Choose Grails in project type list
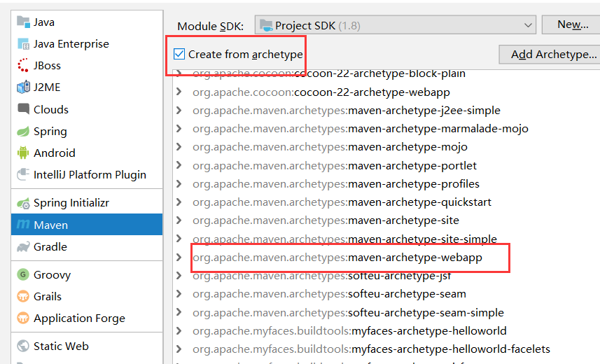600x364 pixels. [x=87, y=296]
